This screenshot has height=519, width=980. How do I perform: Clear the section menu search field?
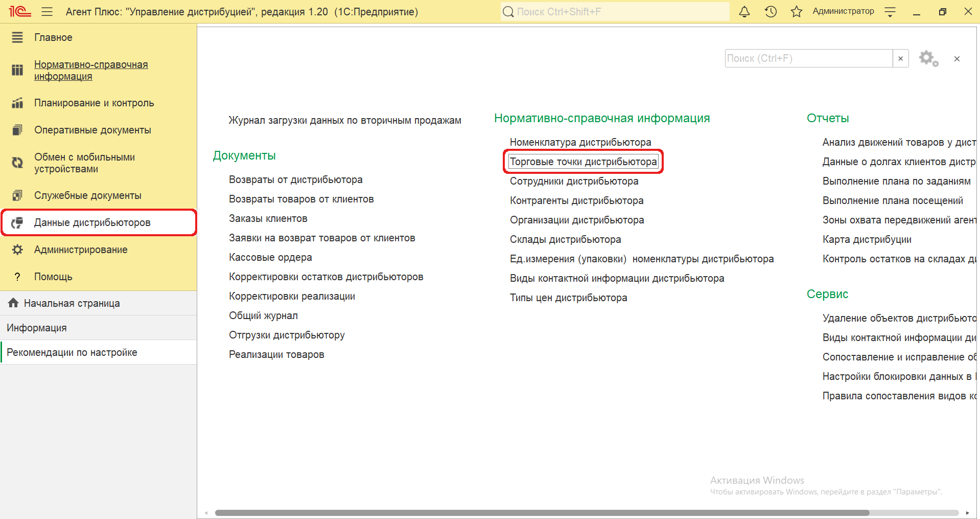click(900, 58)
